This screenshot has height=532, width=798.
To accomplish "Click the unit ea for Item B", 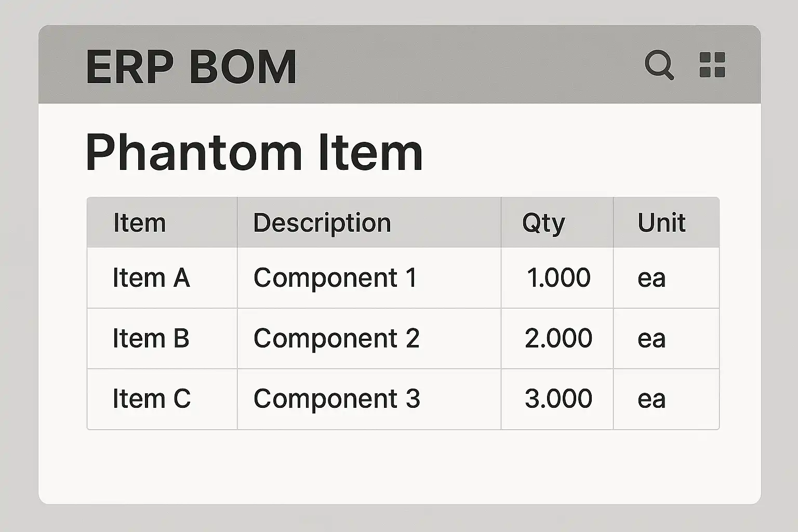I will [651, 339].
